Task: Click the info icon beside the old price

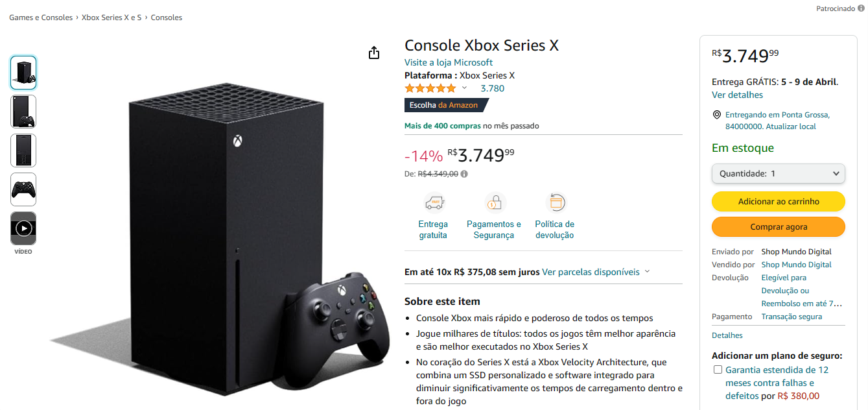Action: (x=464, y=174)
